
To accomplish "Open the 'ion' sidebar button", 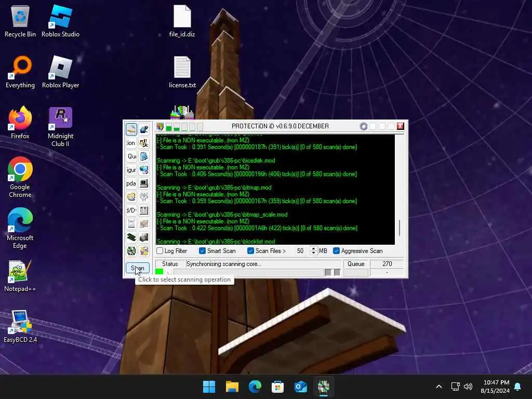I will [131, 143].
